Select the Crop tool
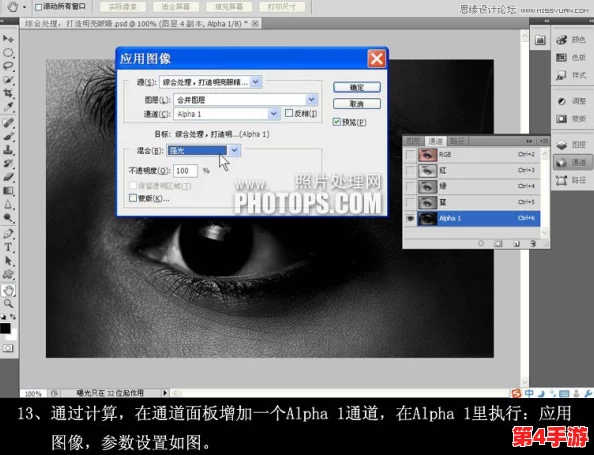The height and width of the screenshot is (455, 594). click(8, 93)
